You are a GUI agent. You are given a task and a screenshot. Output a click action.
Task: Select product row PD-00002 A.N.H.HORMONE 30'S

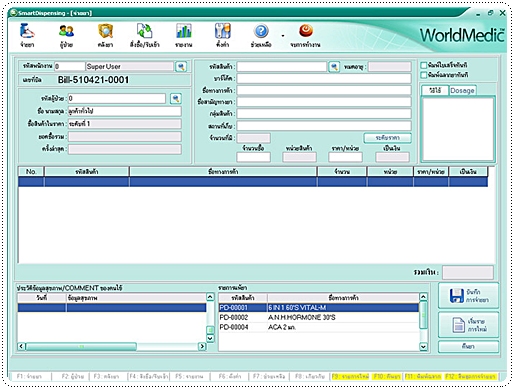[319, 317]
